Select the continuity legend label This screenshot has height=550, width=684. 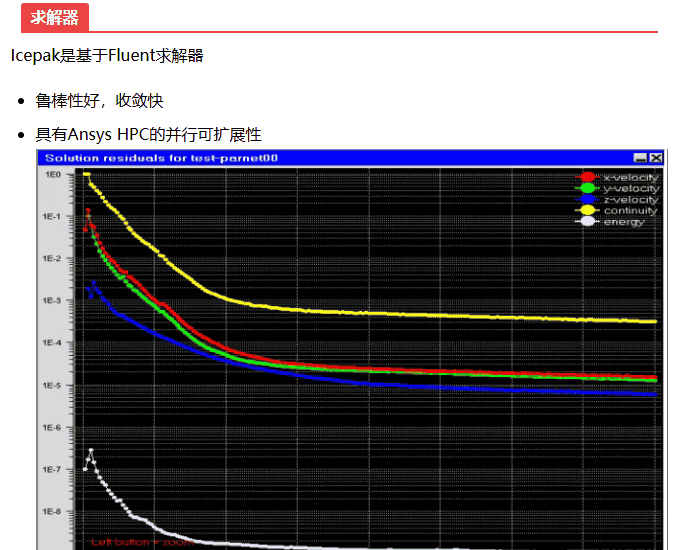pos(631,210)
